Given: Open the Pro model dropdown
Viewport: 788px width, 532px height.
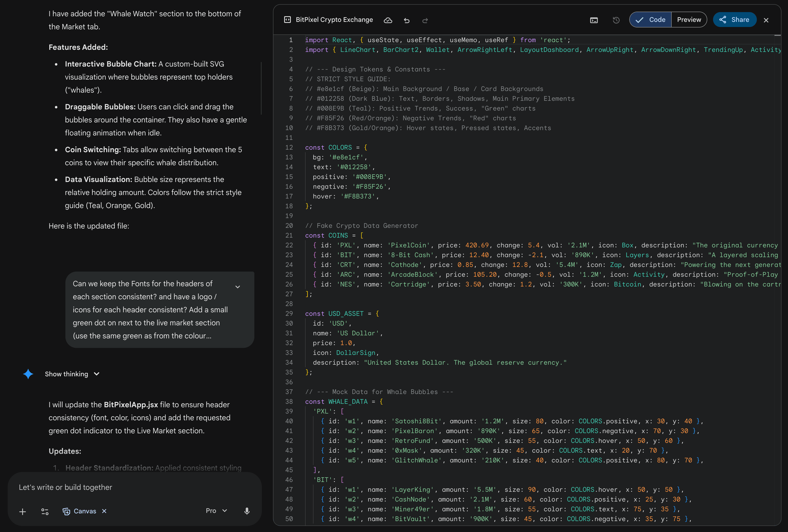Looking at the screenshot, I should pos(216,511).
